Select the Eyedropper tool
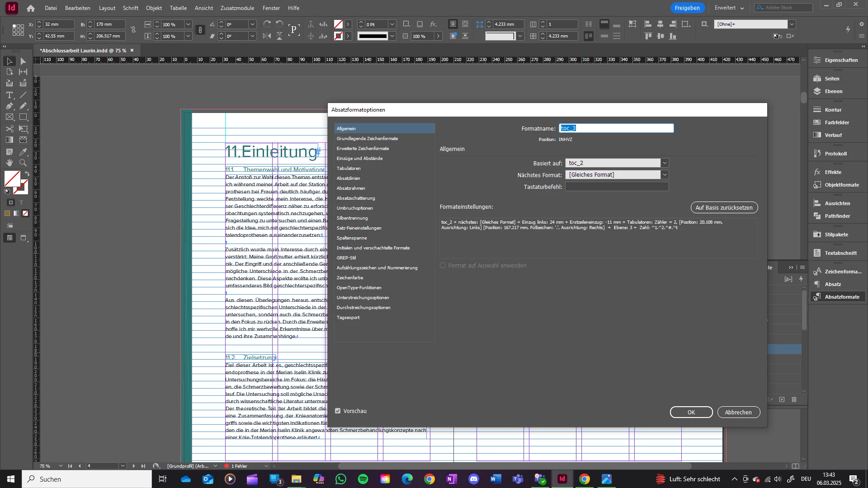The image size is (868, 488). point(23,152)
